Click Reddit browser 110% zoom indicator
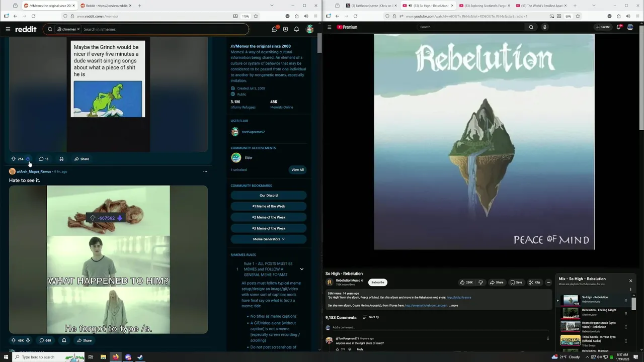Image resolution: width=644 pixels, height=362 pixels. [x=246, y=16]
